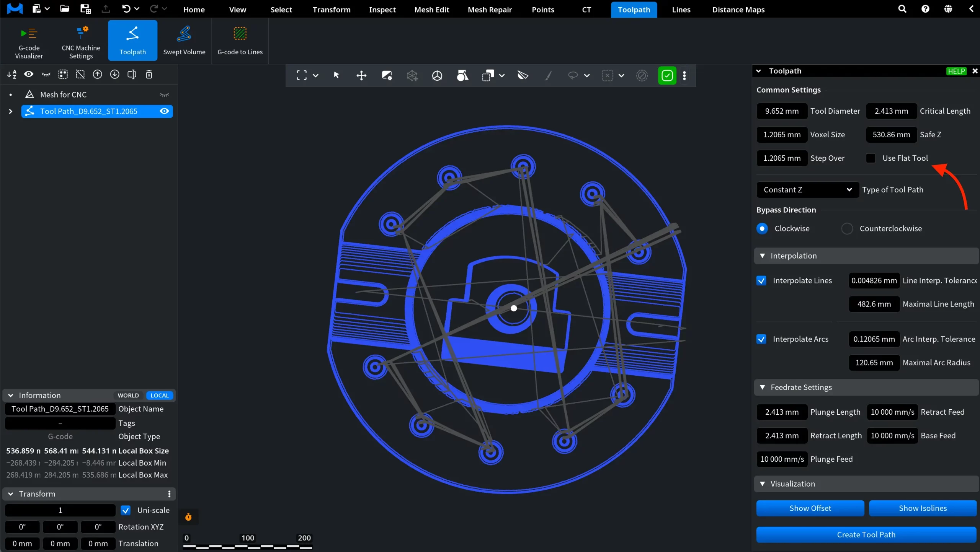Image resolution: width=980 pixels, height=552 pixels.
Task: Select Mesh for CNC in scene tree
Action: point(63,94)
